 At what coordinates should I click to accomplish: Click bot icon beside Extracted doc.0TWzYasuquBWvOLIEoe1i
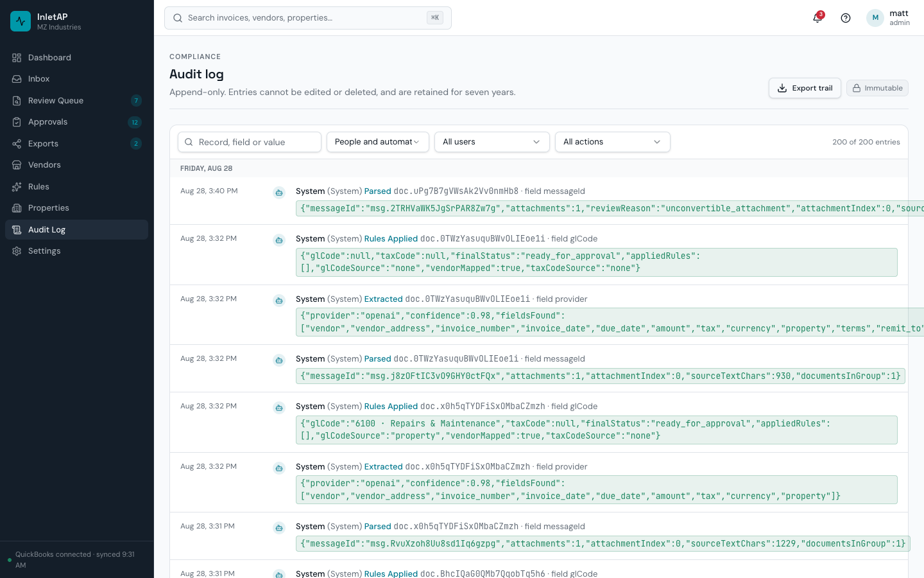coord(279,301)
